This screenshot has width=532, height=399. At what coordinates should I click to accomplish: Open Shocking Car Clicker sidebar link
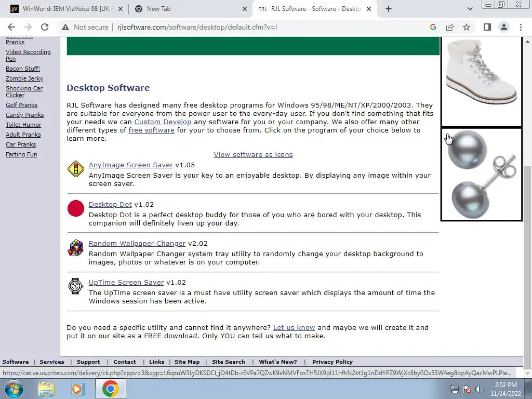point(24,91)
